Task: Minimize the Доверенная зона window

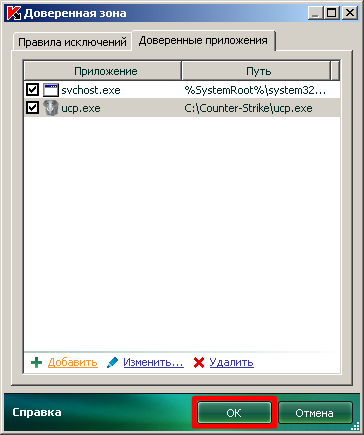Action: pyautogui.click(x=315, y=13)
